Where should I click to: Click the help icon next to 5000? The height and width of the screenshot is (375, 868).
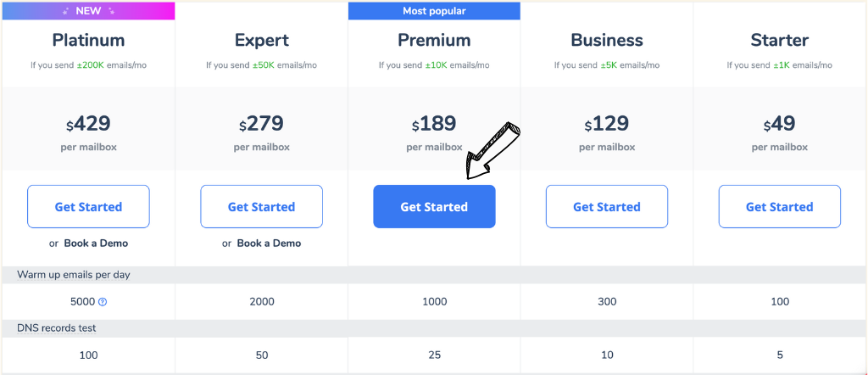pos(103,302)
